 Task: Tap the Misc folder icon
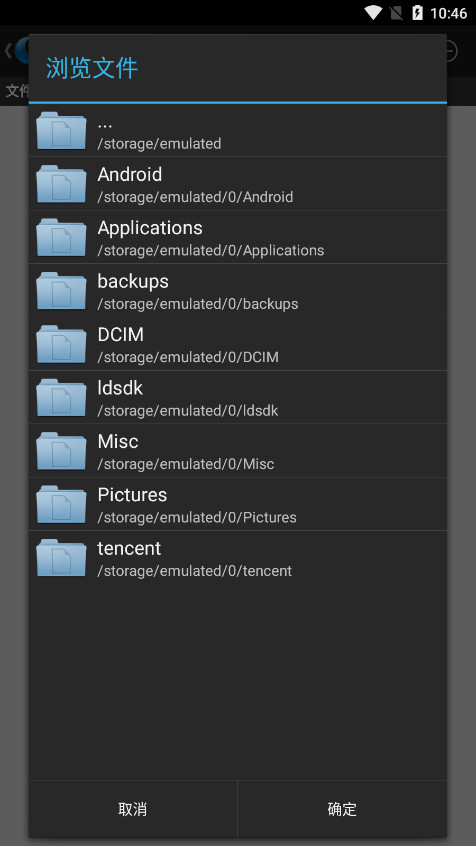click(x=61, y=451)
